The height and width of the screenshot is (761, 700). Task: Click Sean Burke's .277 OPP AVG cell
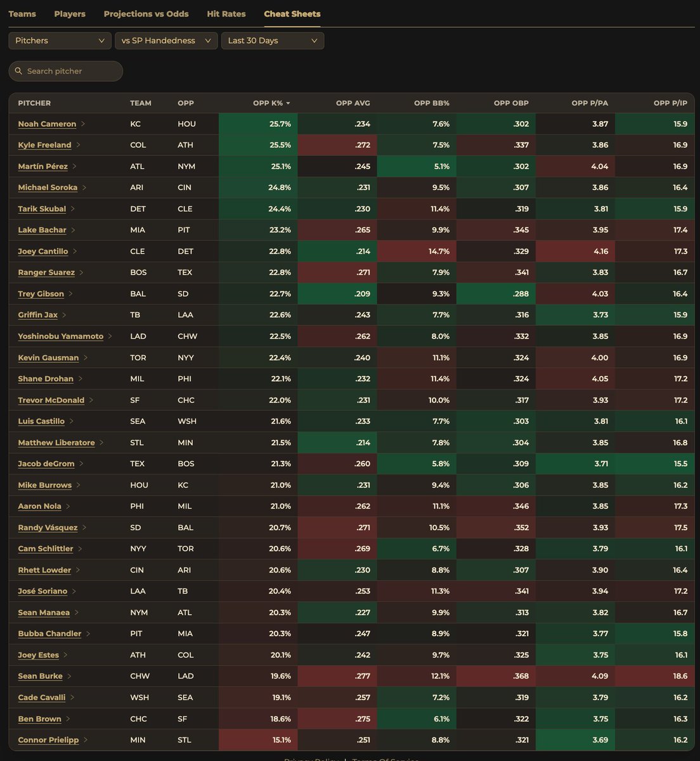(x=337, y=676)
